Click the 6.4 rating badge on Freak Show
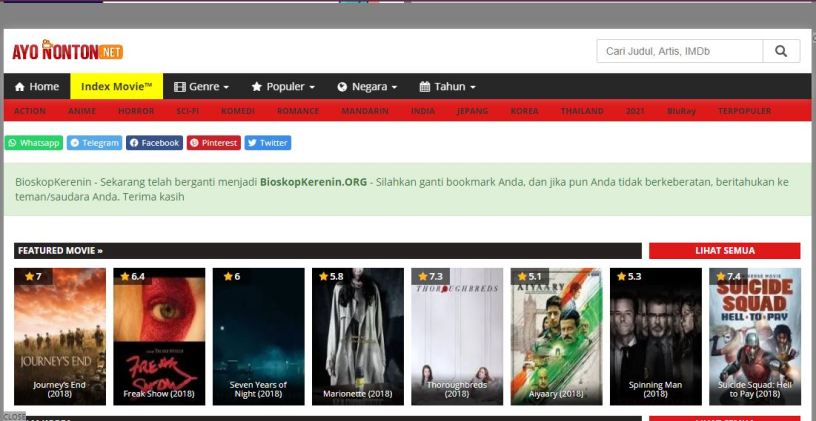 133,276
